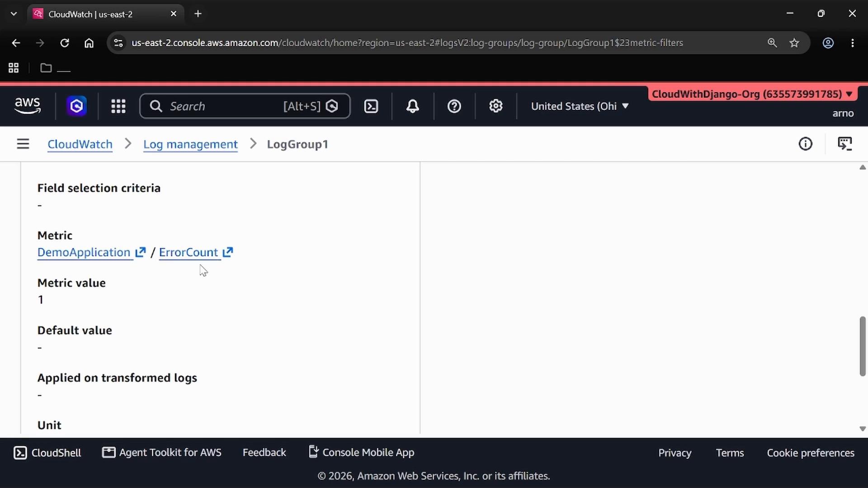This screenshot has width=868, height=488.
Task: Click the browser address bar URL
Action: [x=407, y=43]
